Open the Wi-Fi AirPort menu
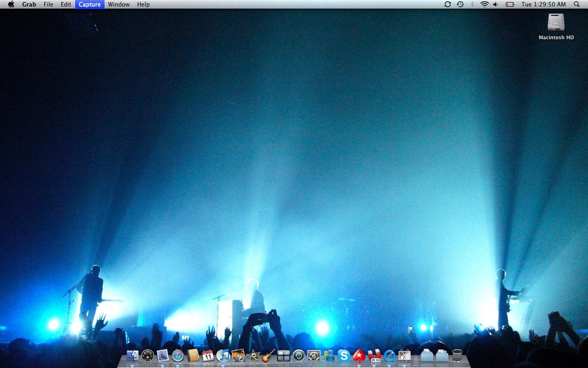588x368 pixels. [x=484, y=4]
